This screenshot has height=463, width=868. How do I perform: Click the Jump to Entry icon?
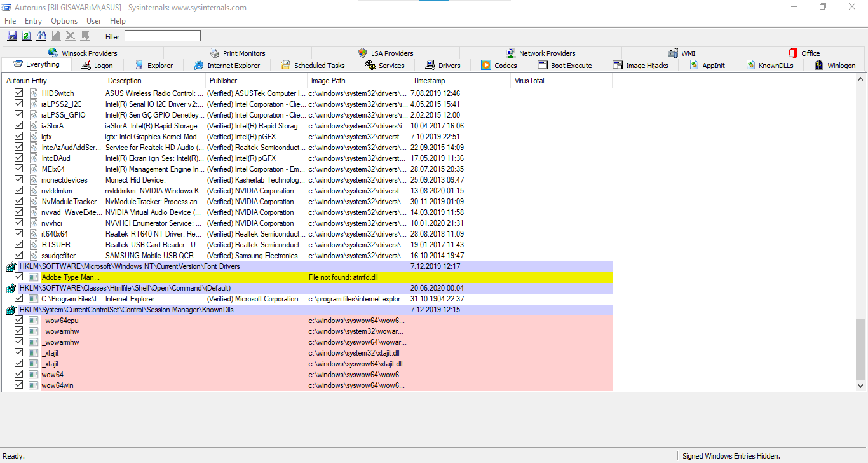85,36
